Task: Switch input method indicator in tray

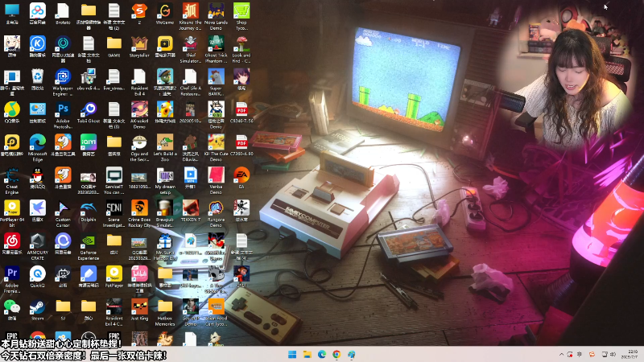Action: pyautogui.click(x=580, y=354)
